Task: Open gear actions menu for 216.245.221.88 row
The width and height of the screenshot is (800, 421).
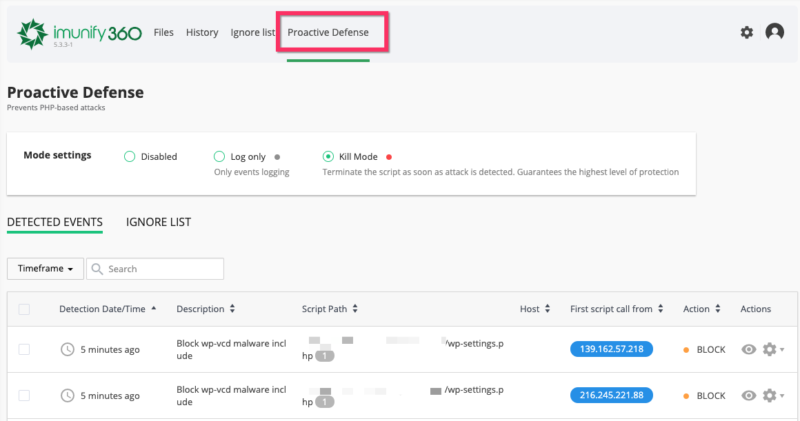Action: 772,395
